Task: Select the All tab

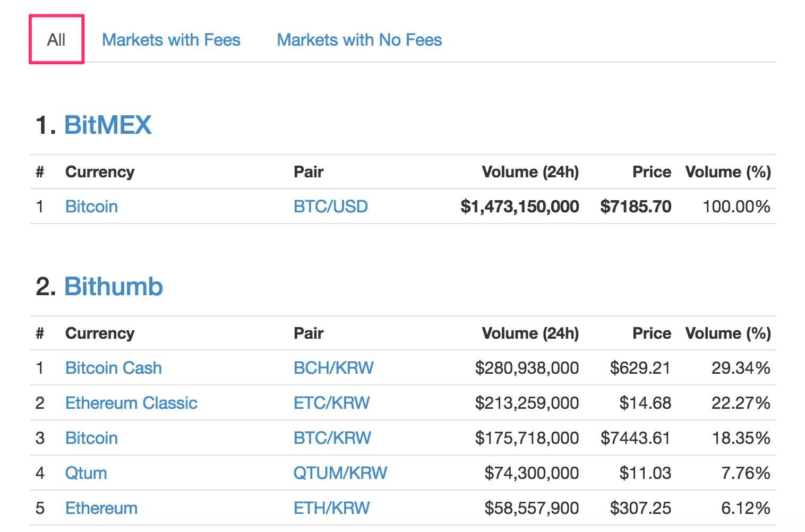Action: tap(56, 40)
